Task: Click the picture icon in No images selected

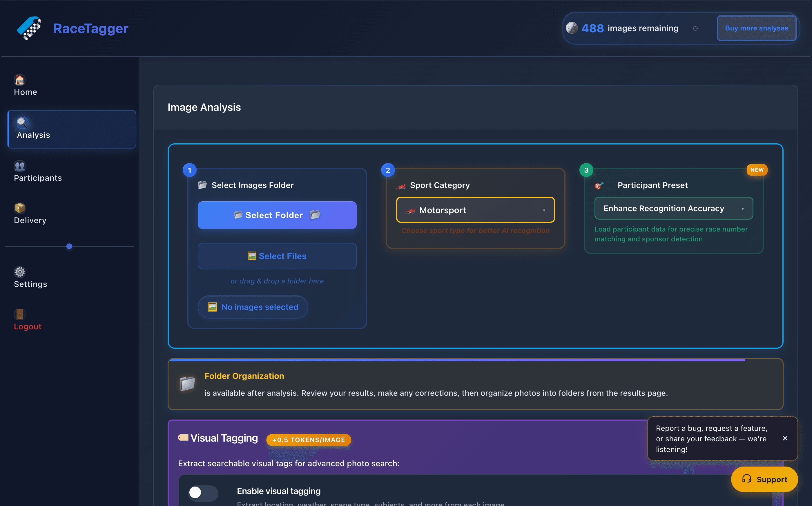Action: [x=212, y=307]
